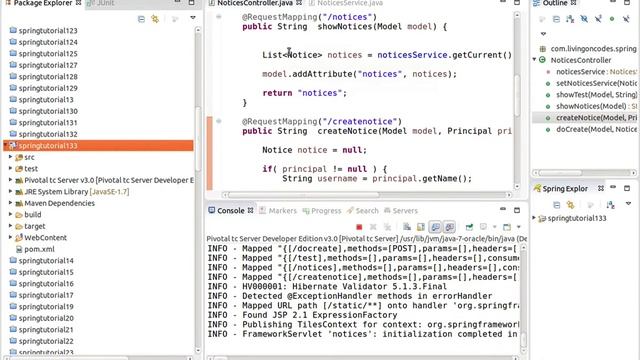Open Outline view menu dropdown
640x360 pixels.
click(x=543, y=34)
